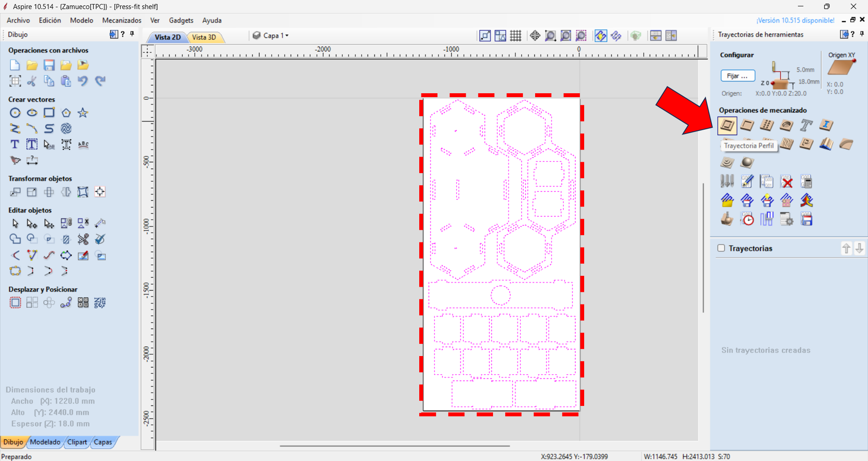Activate the zoom to box tool
The height and width of the screenshot is (461, 868).
point(550,36)
